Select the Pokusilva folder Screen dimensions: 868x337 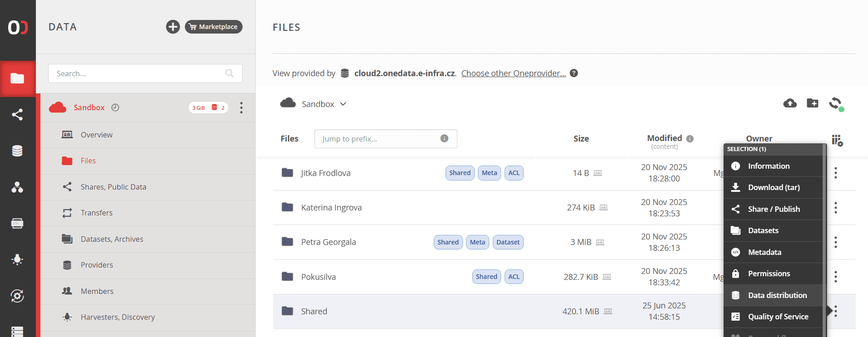tap(318, 277)
